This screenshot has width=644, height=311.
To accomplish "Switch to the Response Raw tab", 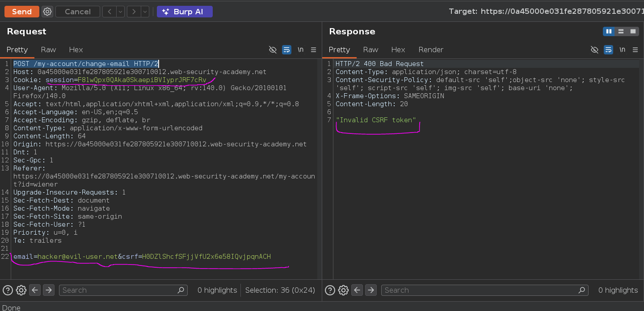I will pyautogui.click(x=370, y=50).
